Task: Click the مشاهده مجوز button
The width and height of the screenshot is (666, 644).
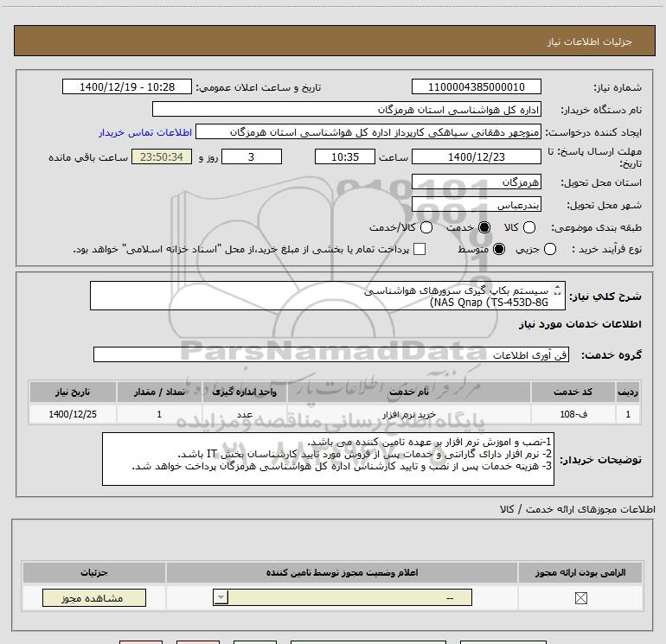Action: [x=94, y=597]
